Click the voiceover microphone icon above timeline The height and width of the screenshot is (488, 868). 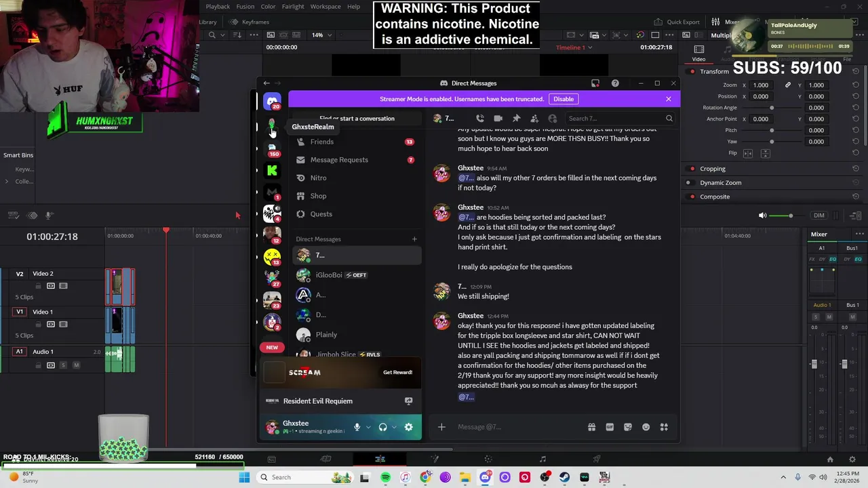49,216
